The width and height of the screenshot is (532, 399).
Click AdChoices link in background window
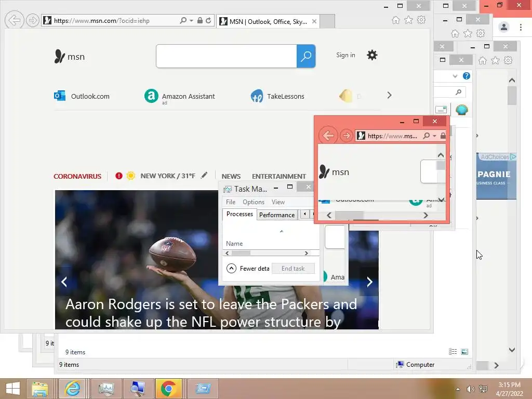[498, 157]
